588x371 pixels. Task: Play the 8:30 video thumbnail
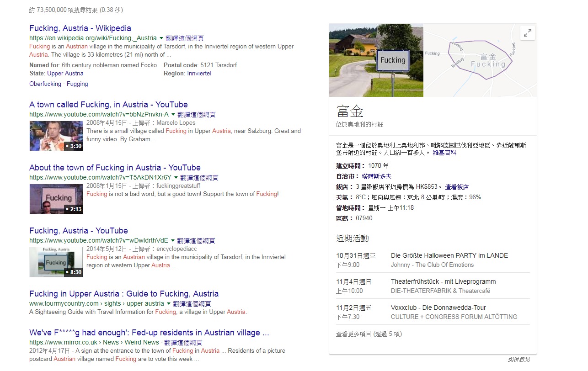point(56,262)
